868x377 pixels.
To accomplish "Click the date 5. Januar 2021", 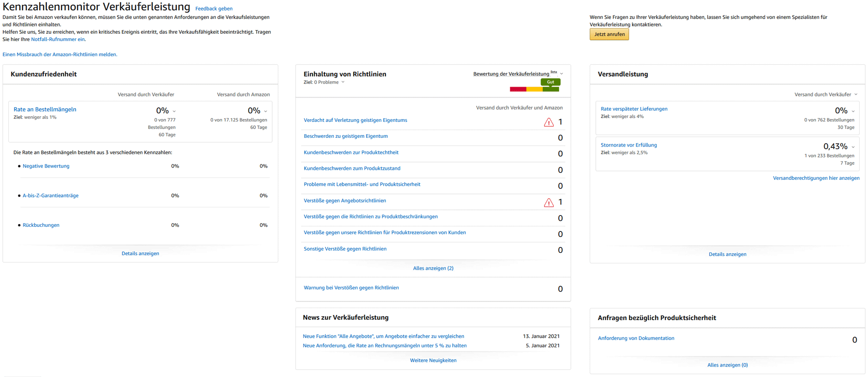I will 543,346.
